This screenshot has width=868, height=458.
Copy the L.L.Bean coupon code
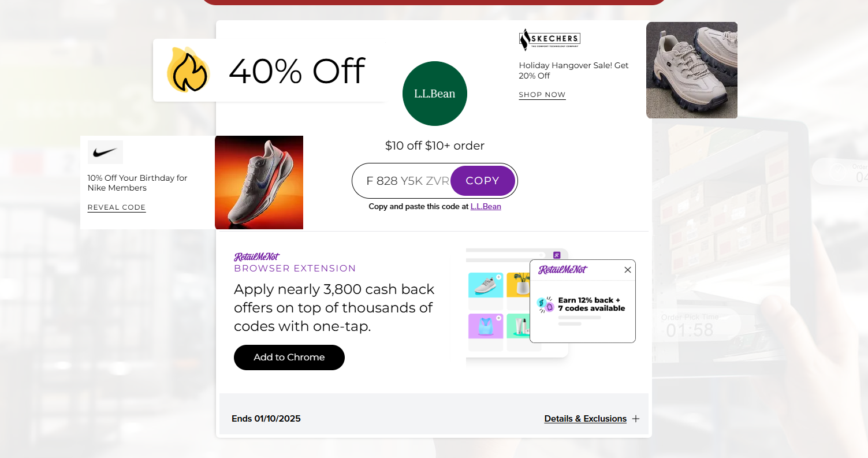coord(482,181)
